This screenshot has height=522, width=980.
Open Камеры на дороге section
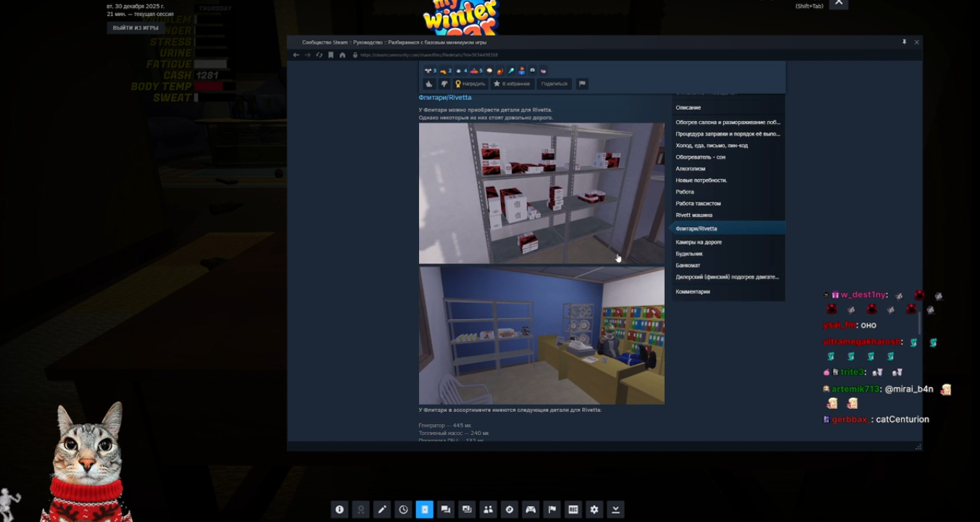tap(699, 242)
